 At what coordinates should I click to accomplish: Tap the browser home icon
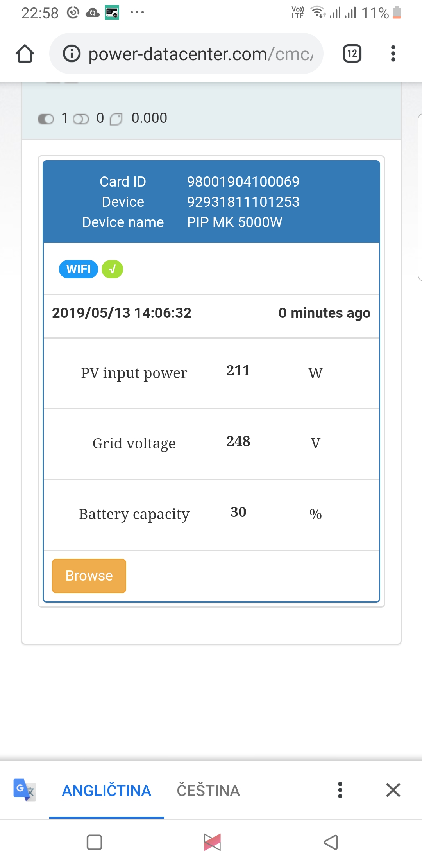coord(25,54)
